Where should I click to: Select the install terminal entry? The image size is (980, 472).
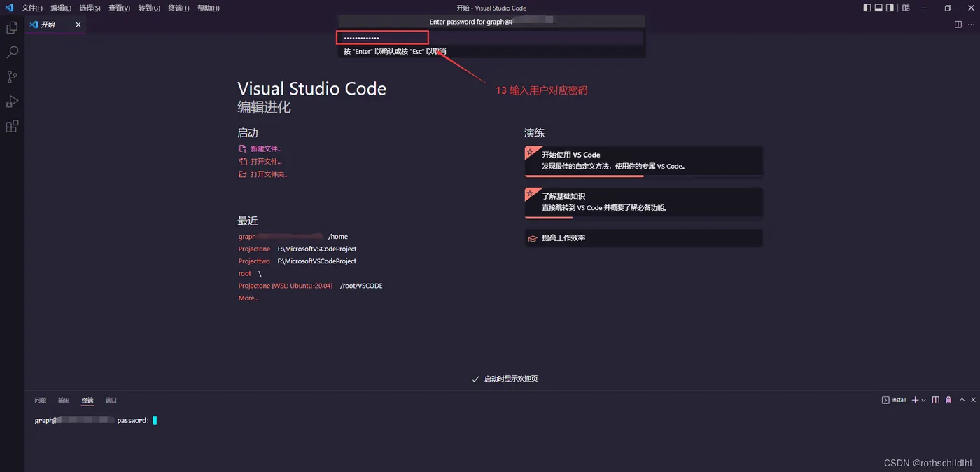coord(894,400)
